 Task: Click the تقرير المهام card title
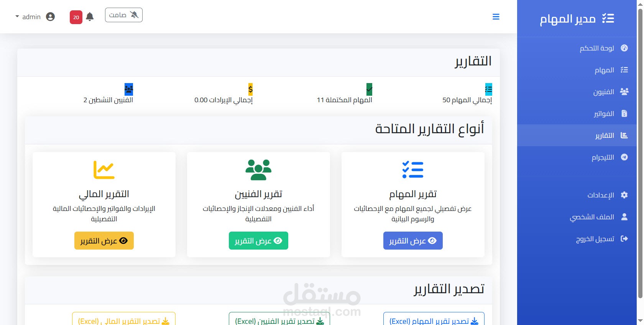413,194
